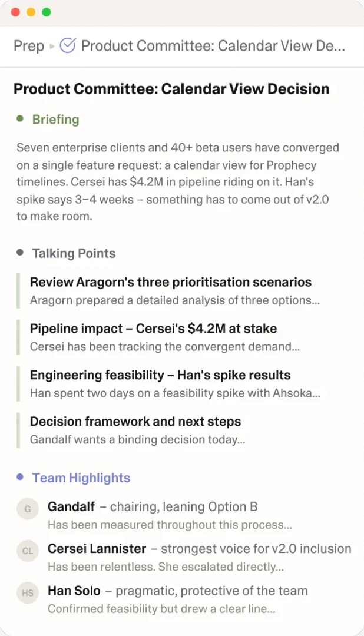This screenshot has width=364, height=636.
Task: Open Gandalf's team highlight entry
Action: (x=153, y=507)
